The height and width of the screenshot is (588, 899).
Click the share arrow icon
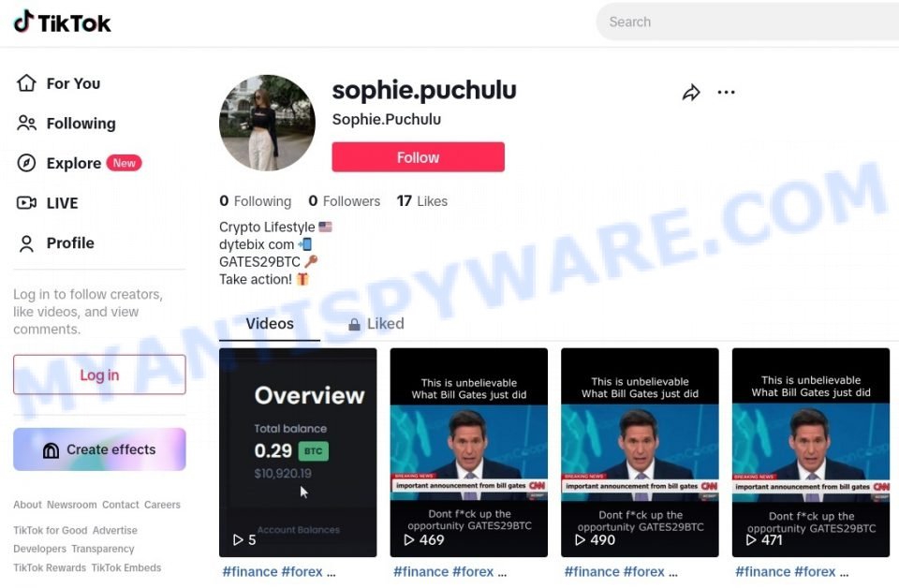(x=691, y=93)
